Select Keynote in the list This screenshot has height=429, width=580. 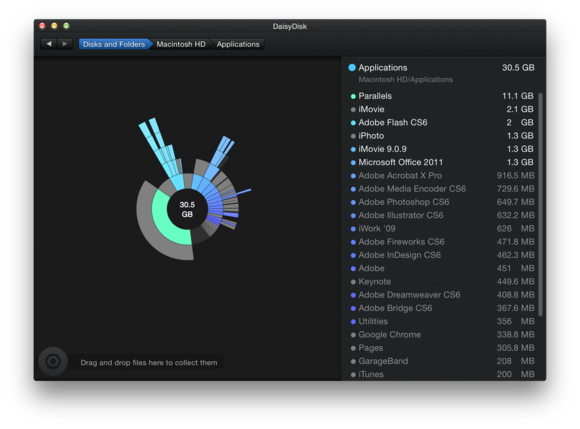pos(442,282)
